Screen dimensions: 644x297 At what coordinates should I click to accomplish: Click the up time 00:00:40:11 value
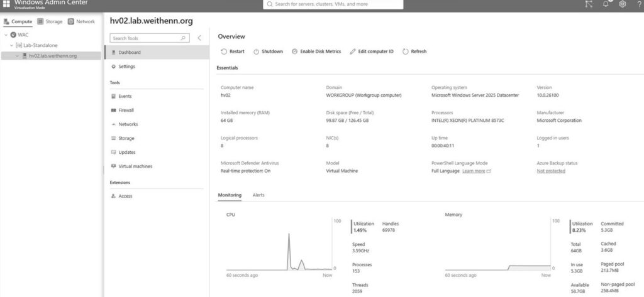442,146
